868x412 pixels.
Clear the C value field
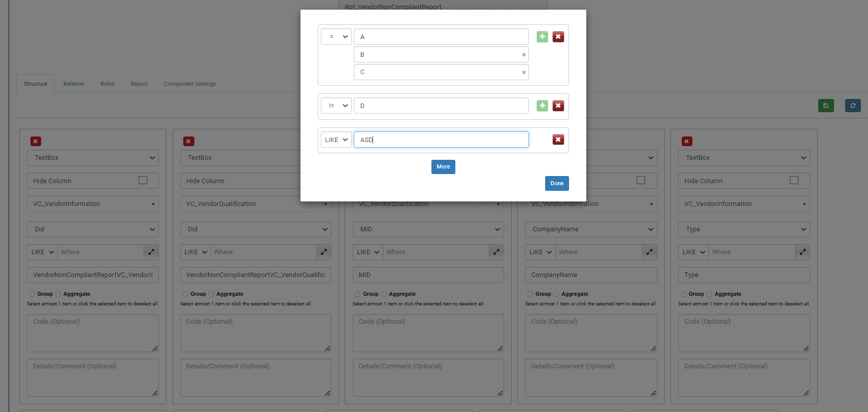524,73
